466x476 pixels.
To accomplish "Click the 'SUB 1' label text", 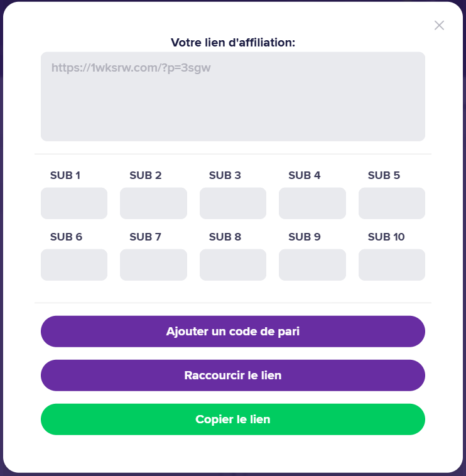I will [x=65, y=175].
